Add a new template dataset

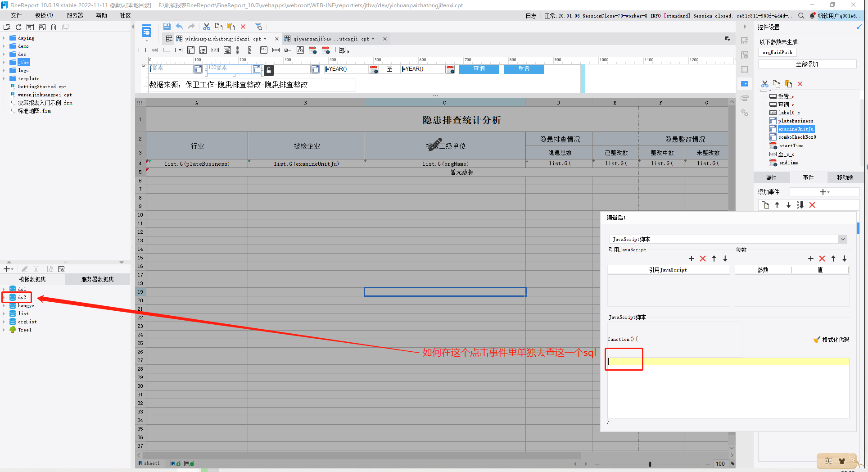9,269
